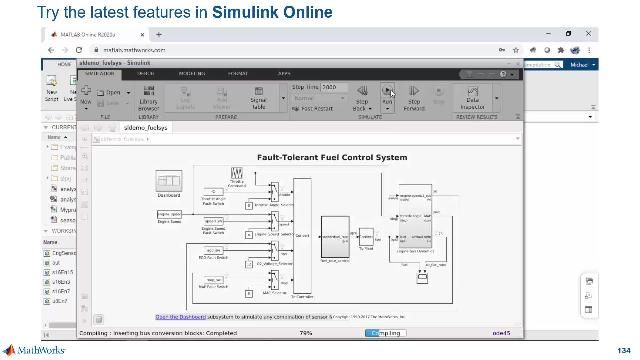Open the Library Browser

click(149, 98)
